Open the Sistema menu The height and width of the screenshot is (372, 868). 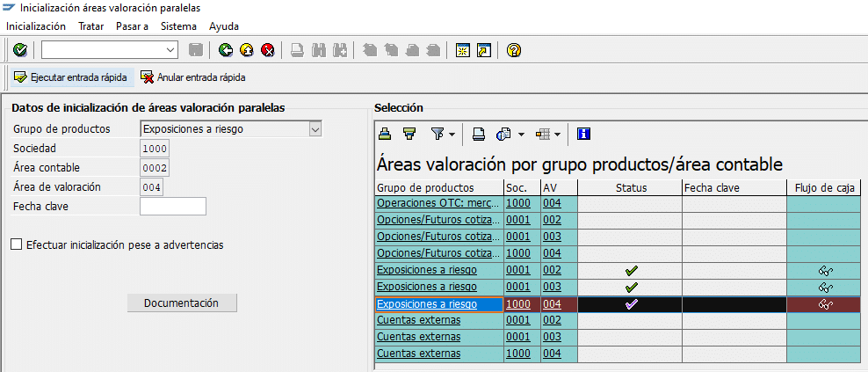pos(178,26)
